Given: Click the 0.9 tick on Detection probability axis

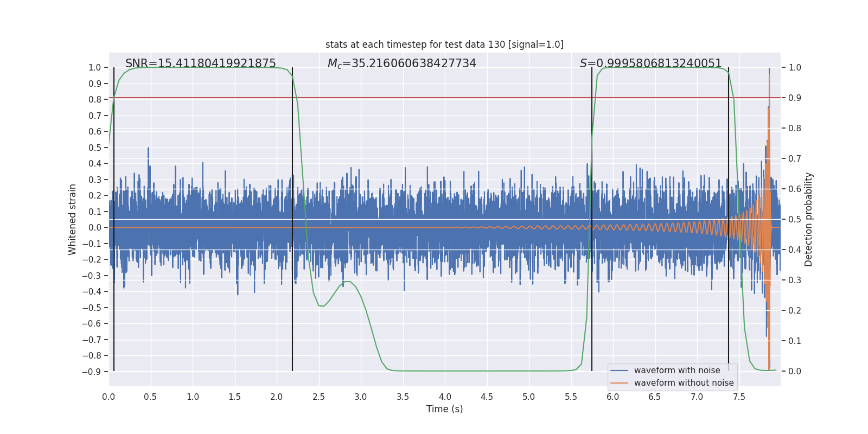Looking at the screenshot, I should (x=795, y=98).
